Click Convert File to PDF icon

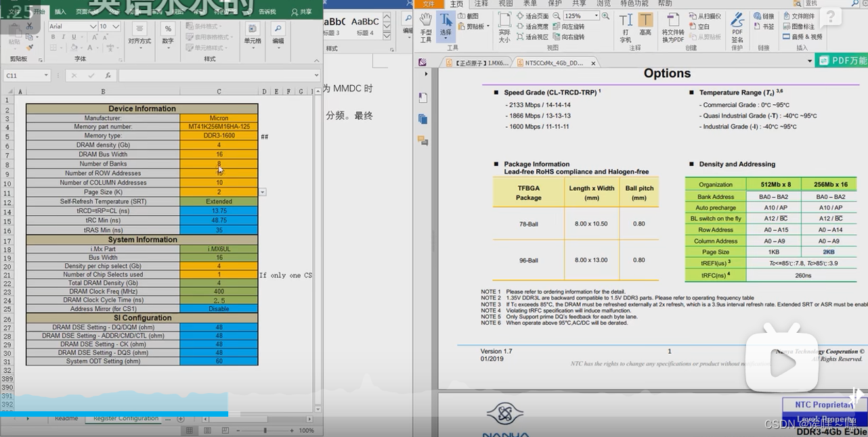point(673,27)
